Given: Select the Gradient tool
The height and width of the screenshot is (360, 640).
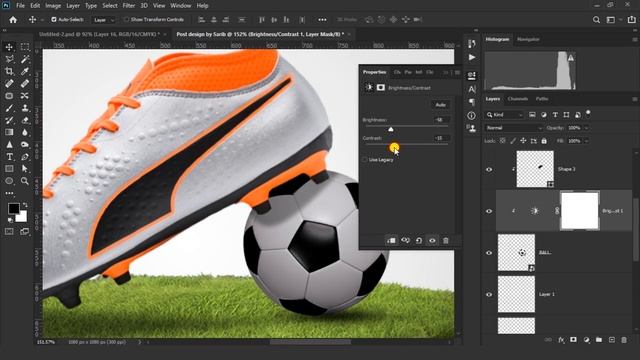Looking at the screenshot, I should click(x=9, y=132).
